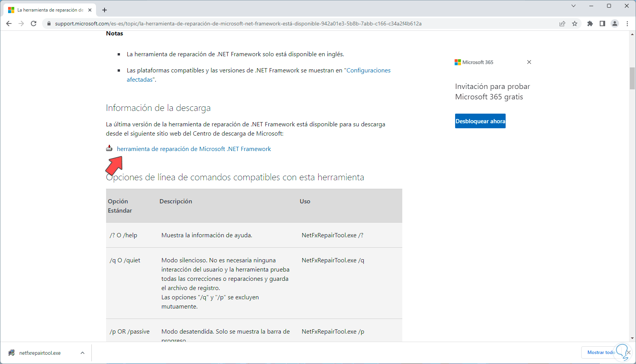
Task: Select 'NetFxRepairTool.exe /?' usage text
Action: click(332, 235)
